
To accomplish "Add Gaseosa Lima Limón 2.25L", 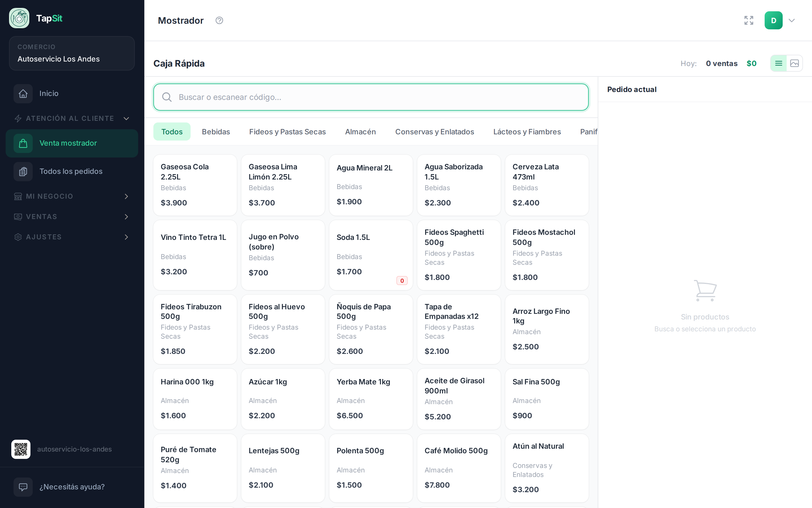I will pyautogui.click(x=283, y=185).
